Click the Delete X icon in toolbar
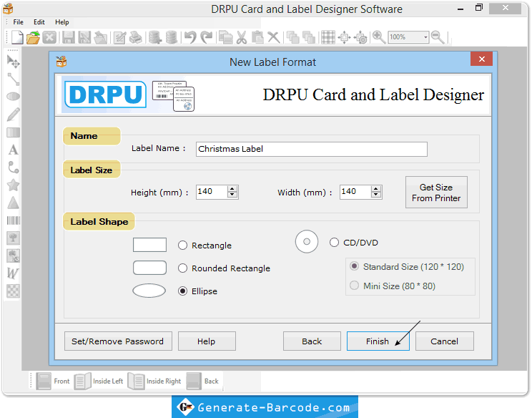The width and height of the screenshot is (532, 418). pos(273,37)
